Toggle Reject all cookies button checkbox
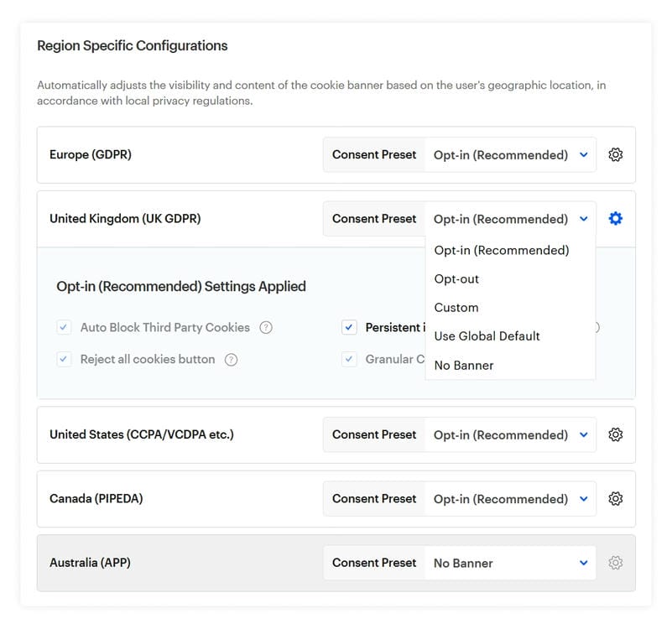 coord(64,359)
